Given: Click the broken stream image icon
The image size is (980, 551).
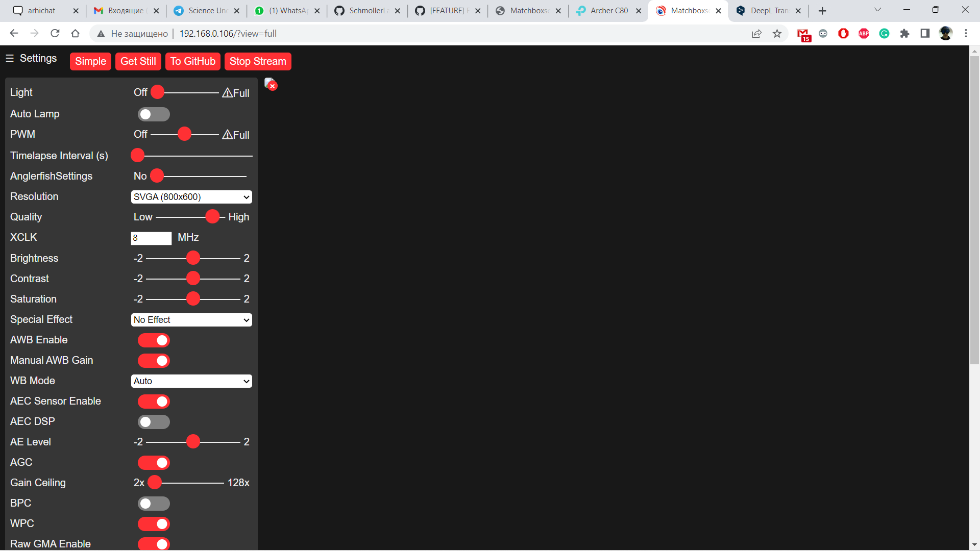Looking at the screenshot, I should (x=271, y=84).
